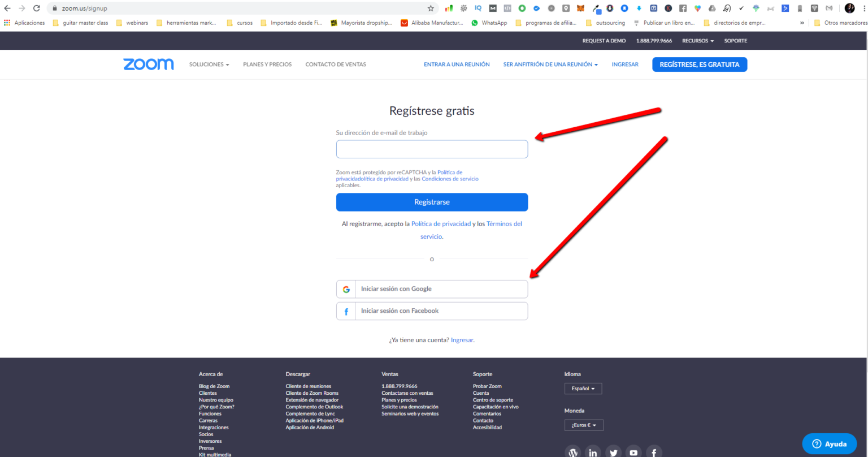
Task: Open Cliente de reuniones download link
Action: click(x=308, y=386)
